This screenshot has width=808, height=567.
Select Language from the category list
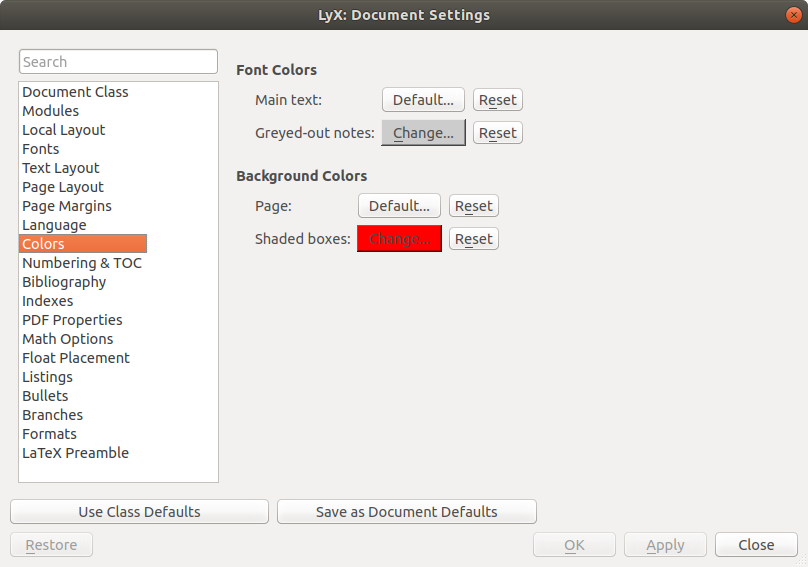click(x=54, y=225)
